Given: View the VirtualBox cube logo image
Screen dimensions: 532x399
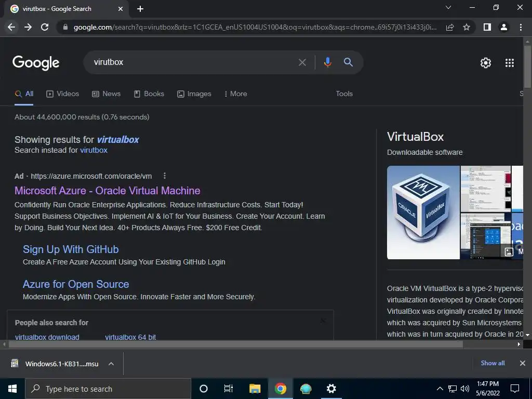Looking at the screenshot, I should point(423,212).
